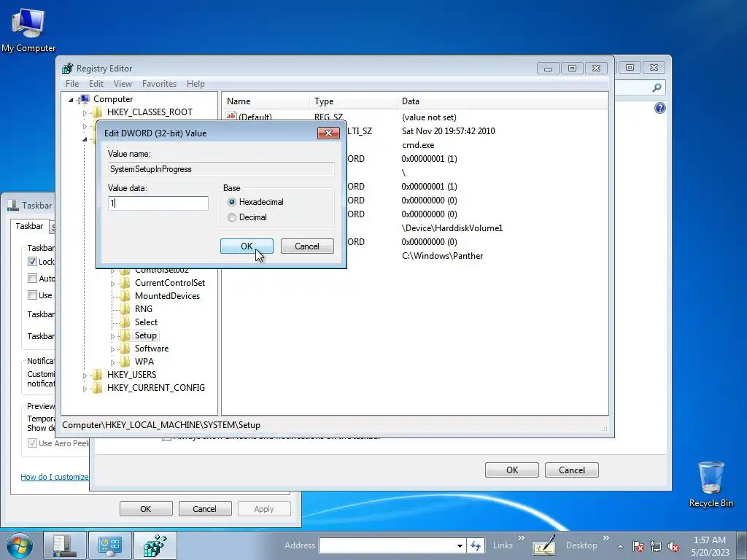Close the Edit DWORD dialog
The width and height of the screenshot is (747, 560).
click(328, 133)
